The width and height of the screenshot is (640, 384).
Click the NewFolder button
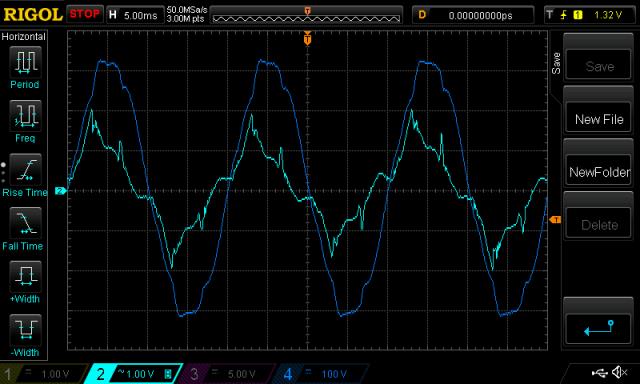[x=599, y=172]
